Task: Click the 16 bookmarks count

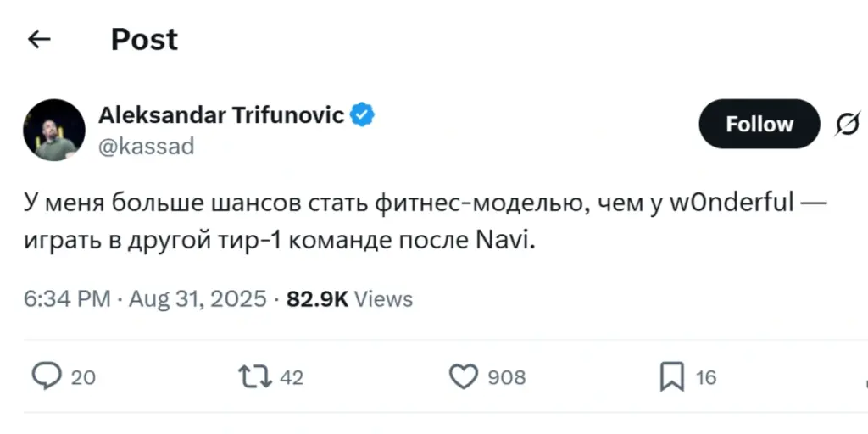Action: coord(706,377)
